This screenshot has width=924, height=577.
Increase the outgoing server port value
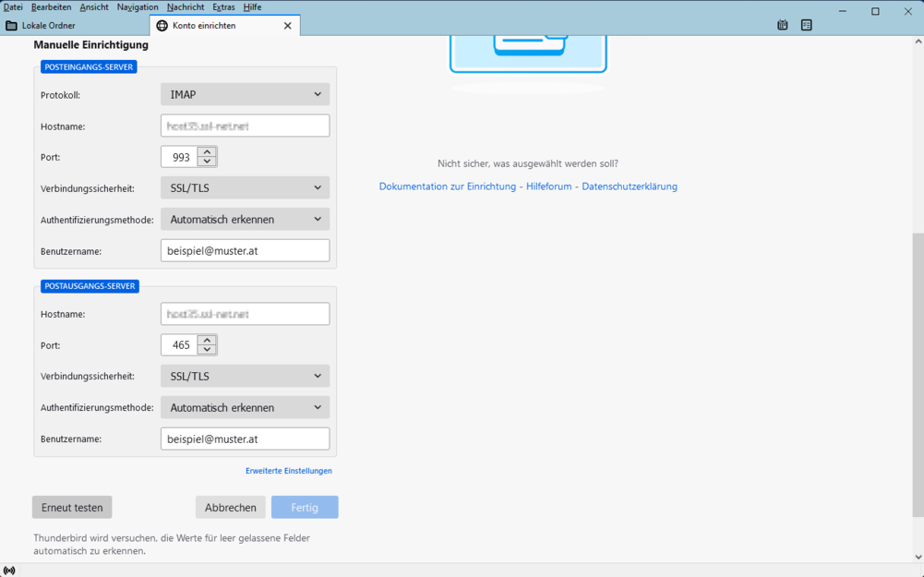coord(208,340)
